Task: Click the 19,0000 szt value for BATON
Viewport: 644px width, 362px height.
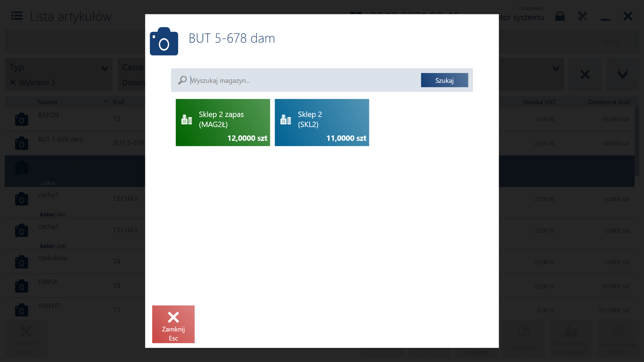Action: [615, 119]
